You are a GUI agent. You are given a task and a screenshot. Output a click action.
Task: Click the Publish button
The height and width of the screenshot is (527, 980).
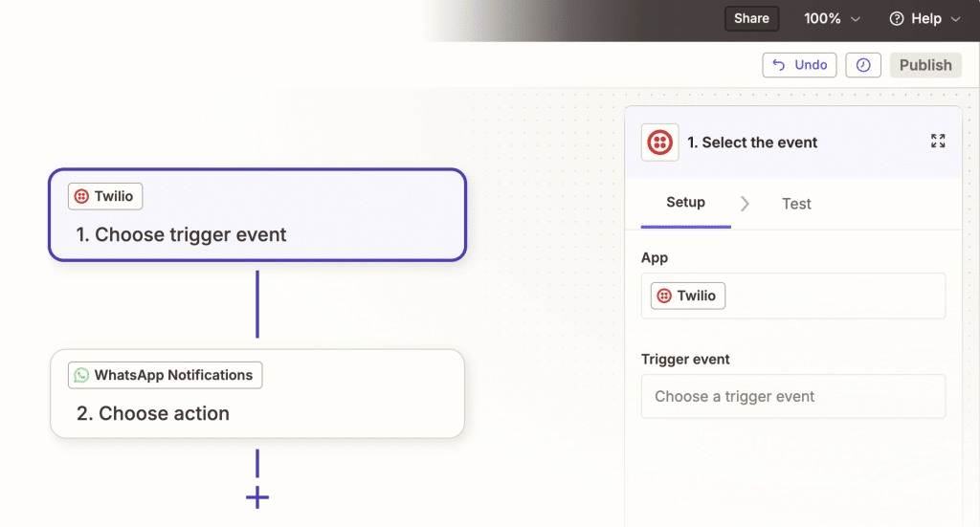point(925,65)
